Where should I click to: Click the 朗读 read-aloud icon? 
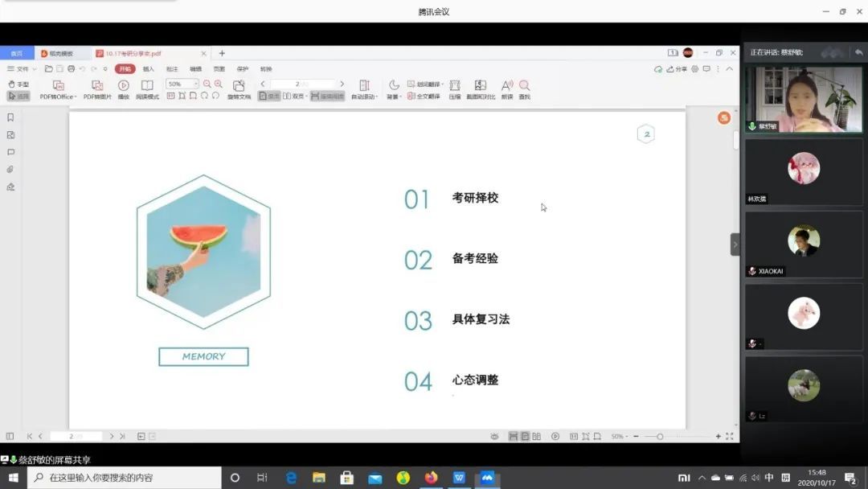[x=506, y=85]
